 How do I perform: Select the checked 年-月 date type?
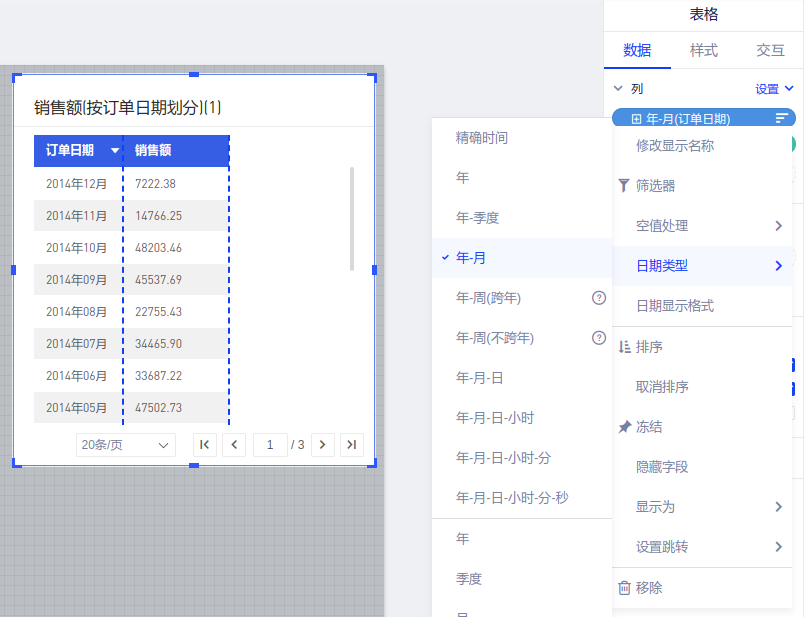471,258
